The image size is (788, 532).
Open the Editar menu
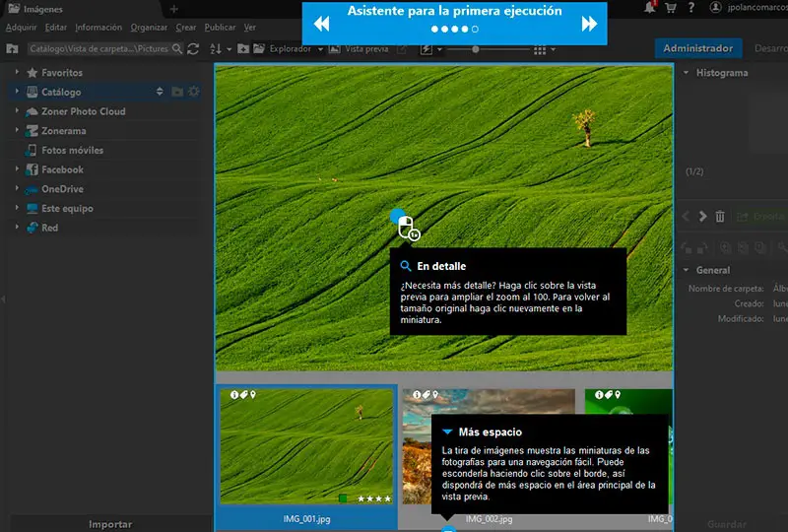[x=56, y=28]
